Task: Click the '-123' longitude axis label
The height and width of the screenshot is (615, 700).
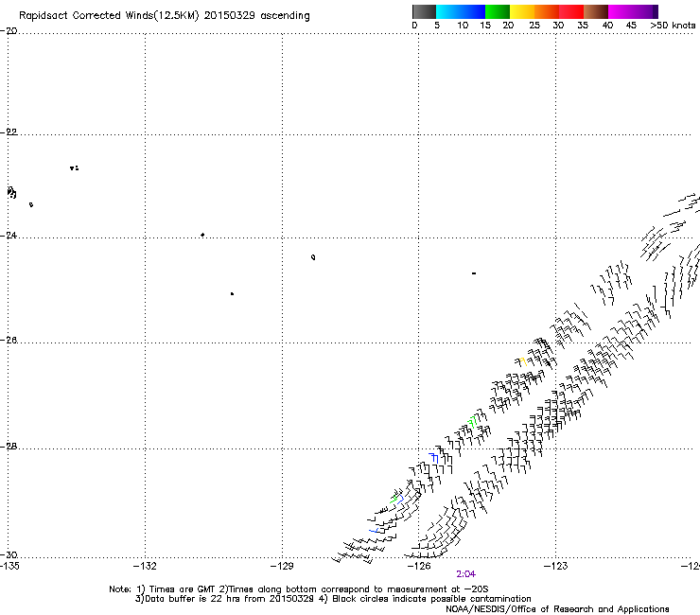Action: 556,566
